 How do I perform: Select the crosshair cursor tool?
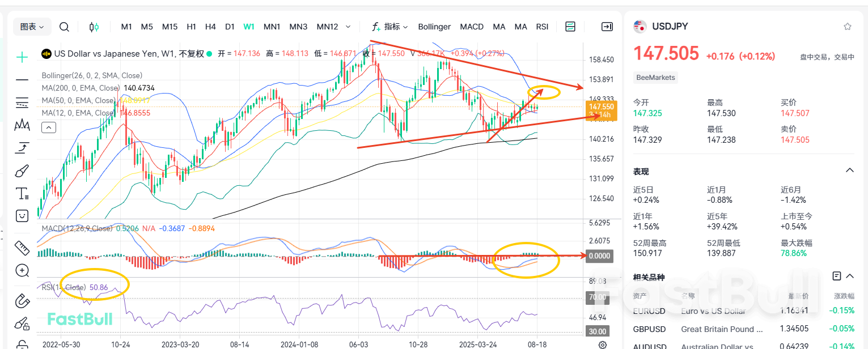click(22, 57)
